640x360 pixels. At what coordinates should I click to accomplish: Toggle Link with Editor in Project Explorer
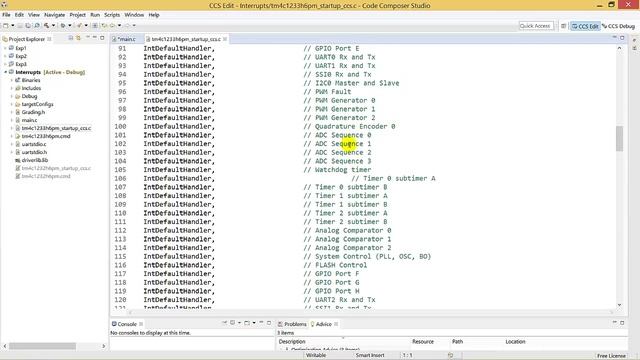pos(78,38)
